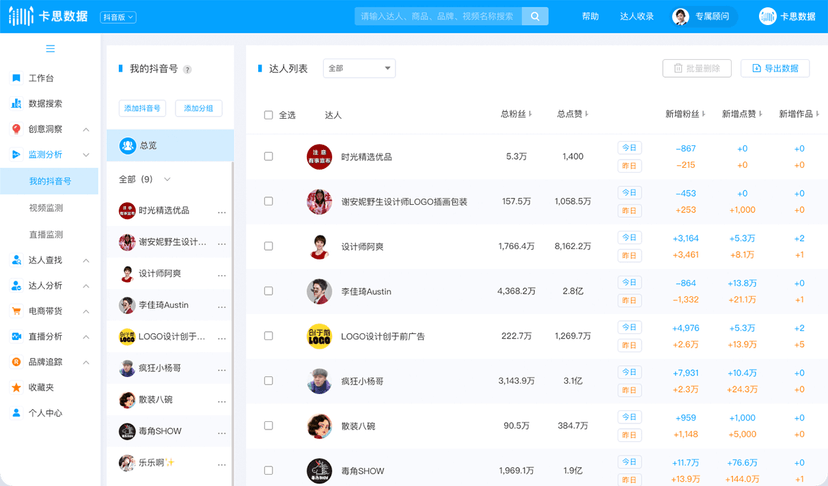Click the 设计师阿爽 name in the table
This screenshot has width=828, height=486.
(x=362, y=247)
